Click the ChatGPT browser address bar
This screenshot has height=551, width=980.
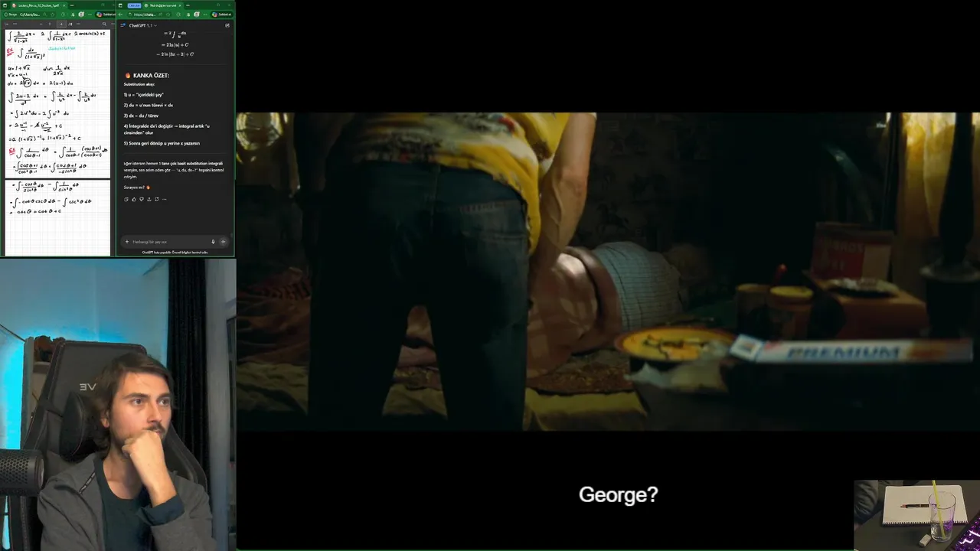point(149,15)
